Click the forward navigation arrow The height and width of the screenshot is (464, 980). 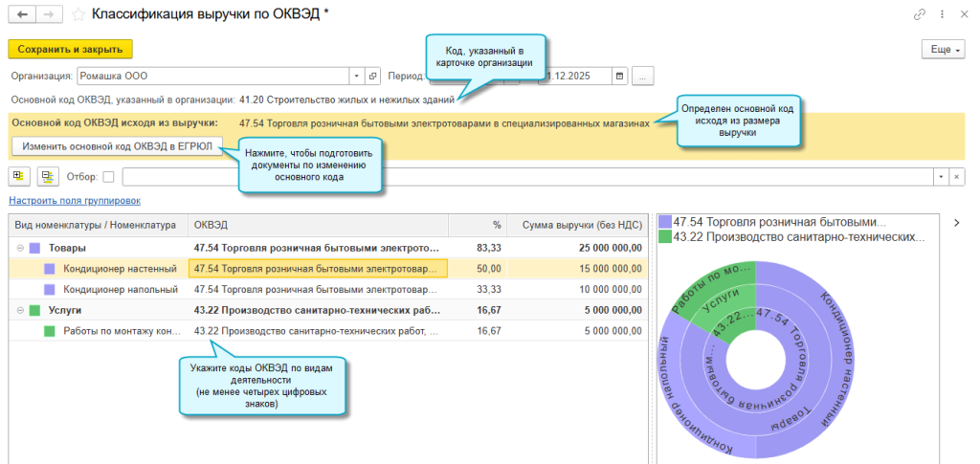pyautogui.click(x=48, y=15)
